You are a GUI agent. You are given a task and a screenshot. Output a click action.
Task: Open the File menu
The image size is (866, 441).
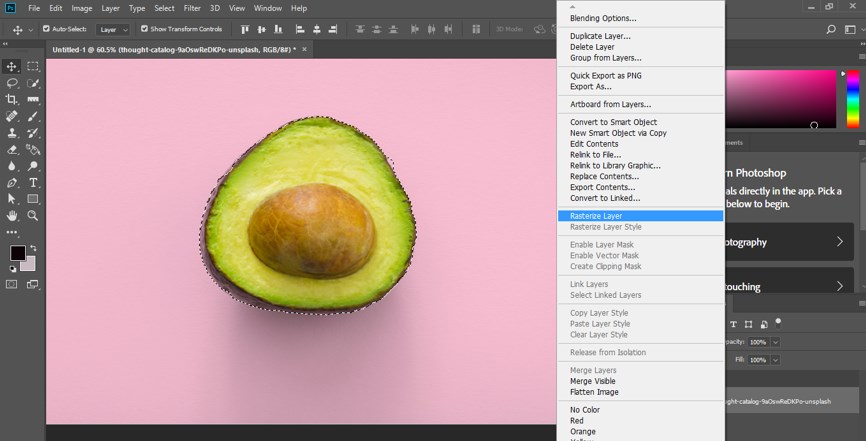pyautogui.click(x=34, y=8)
